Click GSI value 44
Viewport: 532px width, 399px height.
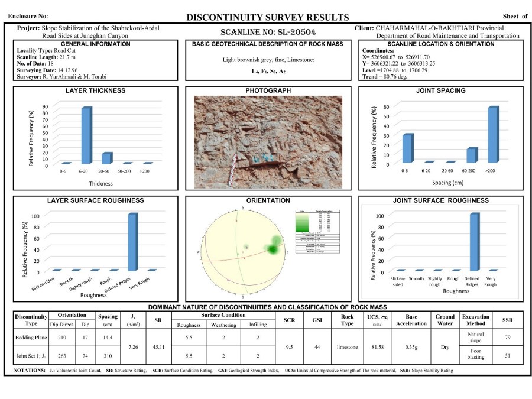(x=317, y=347)
